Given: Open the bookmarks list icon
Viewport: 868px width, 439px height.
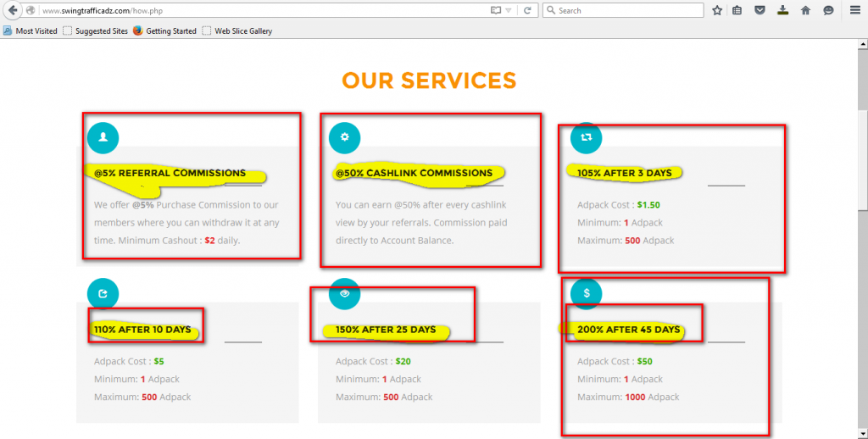Looking at the screenshot, I should [738, 11].
